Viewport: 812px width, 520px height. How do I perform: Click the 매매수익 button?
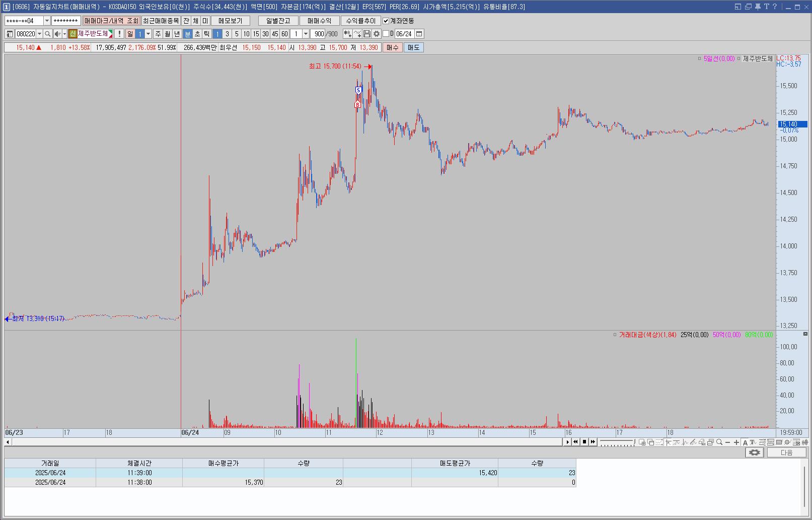click(x=320, y=21)
